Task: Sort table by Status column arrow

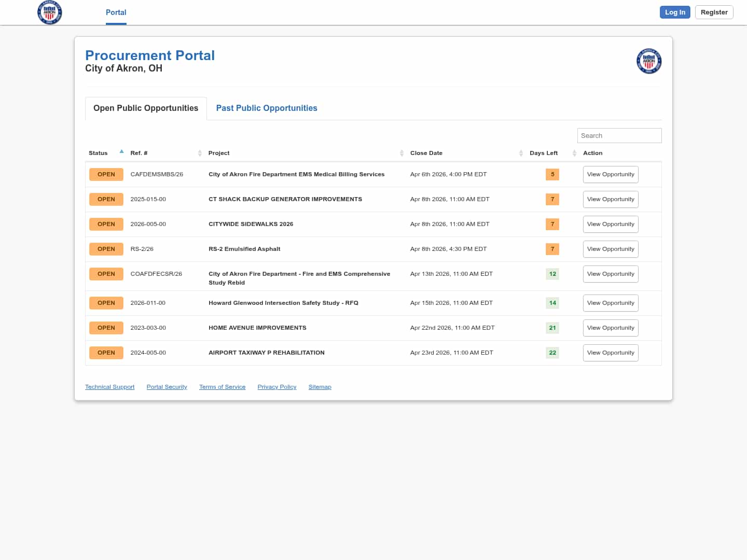Action: 121,152
